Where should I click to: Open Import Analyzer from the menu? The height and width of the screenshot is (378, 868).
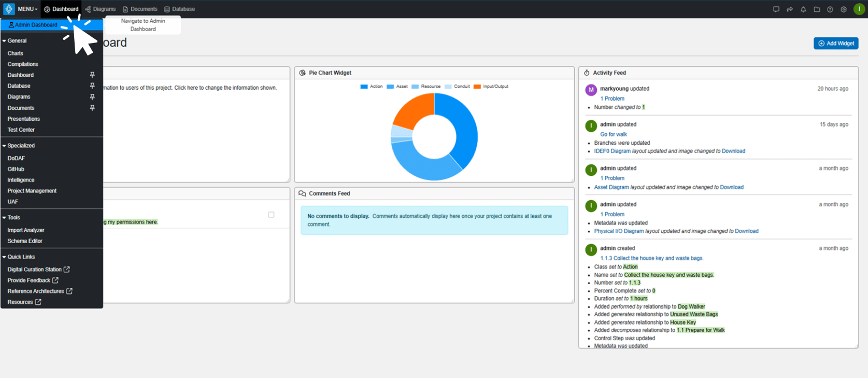pyautogui.click(x=26, y=230)
